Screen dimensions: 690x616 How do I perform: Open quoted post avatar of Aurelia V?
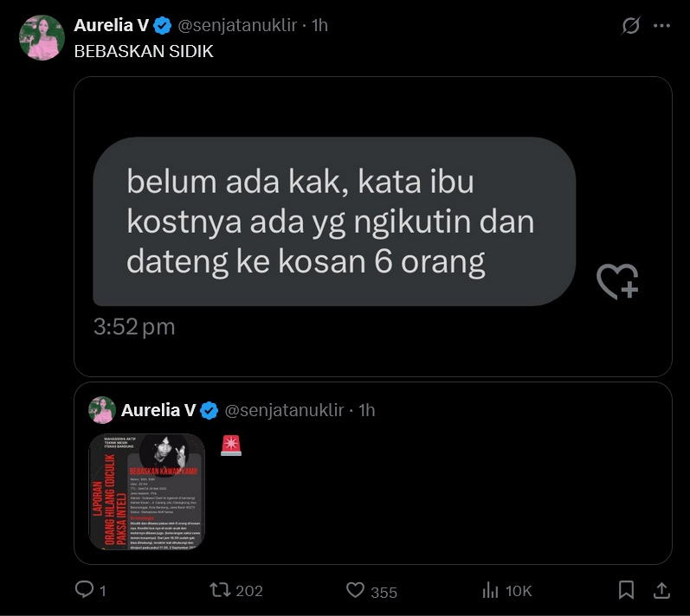coord(102,410)
